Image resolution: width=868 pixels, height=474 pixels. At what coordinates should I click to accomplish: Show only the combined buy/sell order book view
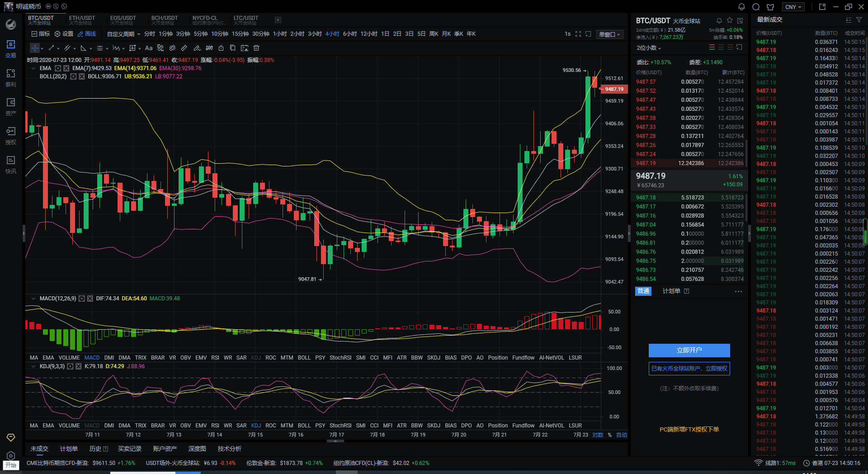pyautogui.click(x=712, y=47)
